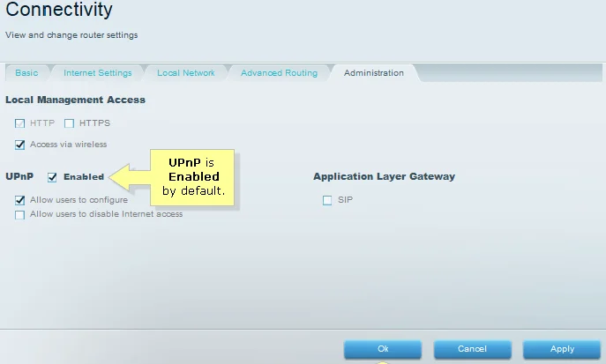
Task: Uncheck Access via wireless
Action: tap(20, 145)
